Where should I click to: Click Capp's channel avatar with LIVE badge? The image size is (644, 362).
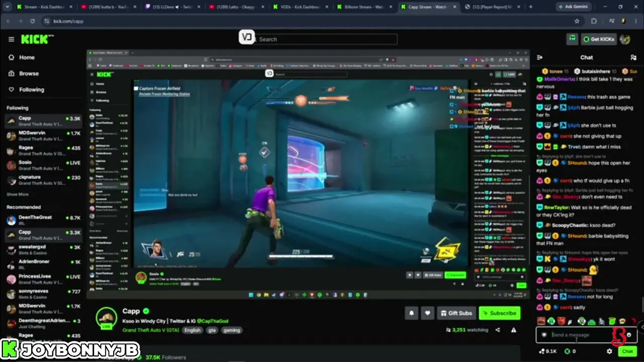coord(107,318)
